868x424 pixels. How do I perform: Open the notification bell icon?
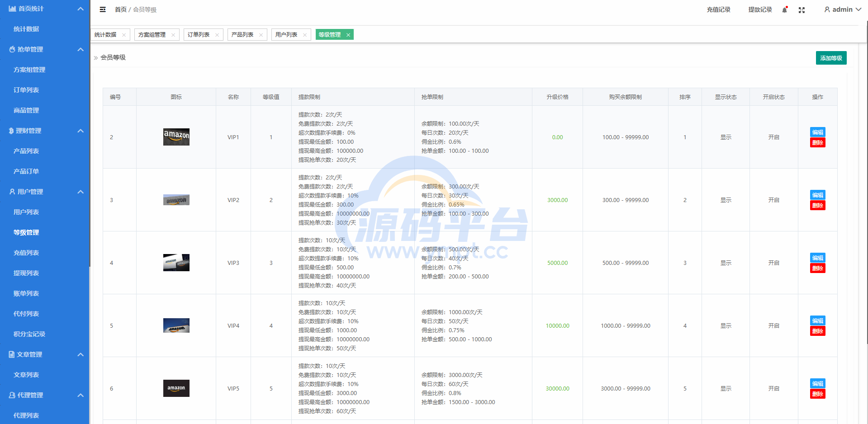(785, 9)
